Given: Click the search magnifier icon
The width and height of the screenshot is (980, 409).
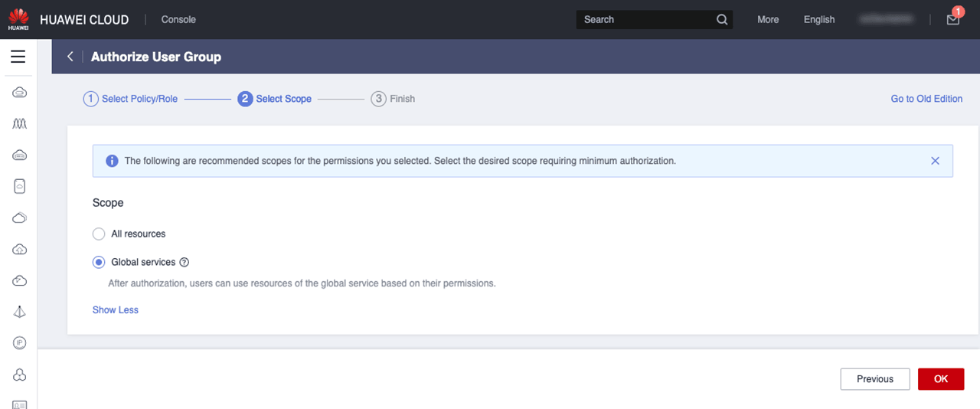Looking at the screenshot, I should coord(721,20).
